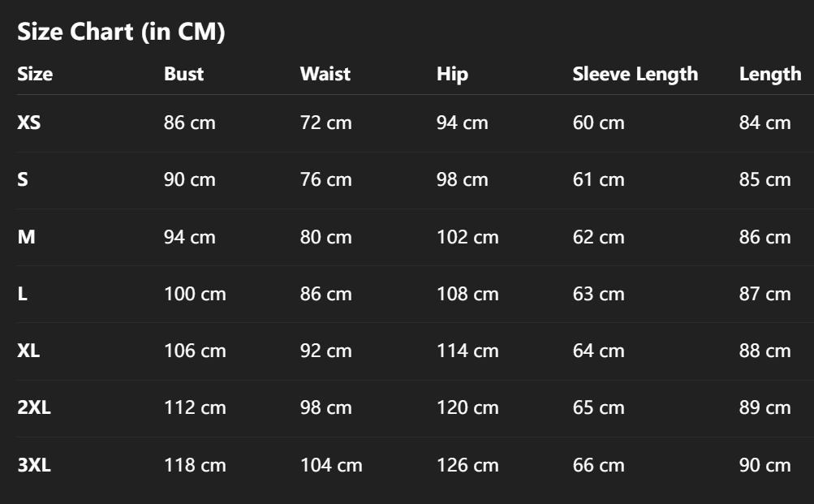
Task: Select the 108 cm hip value for L
Action: pos(467,294)
